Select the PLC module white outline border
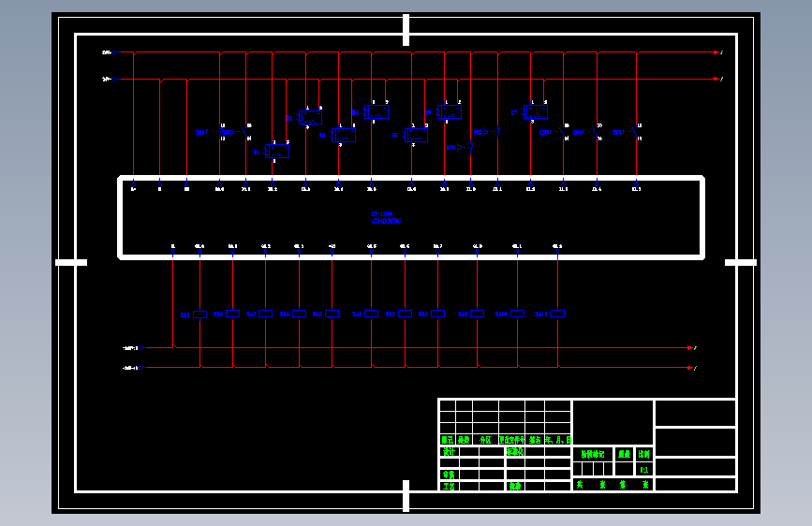Screen dimensions: 812x526 [x=411, y=217]
